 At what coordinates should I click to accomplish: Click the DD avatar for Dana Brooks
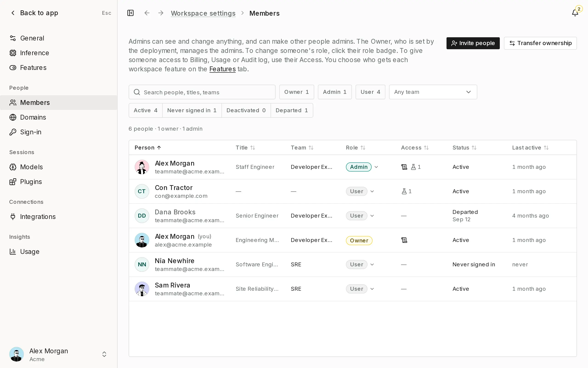pyautogui.click(x=142, y=216)
